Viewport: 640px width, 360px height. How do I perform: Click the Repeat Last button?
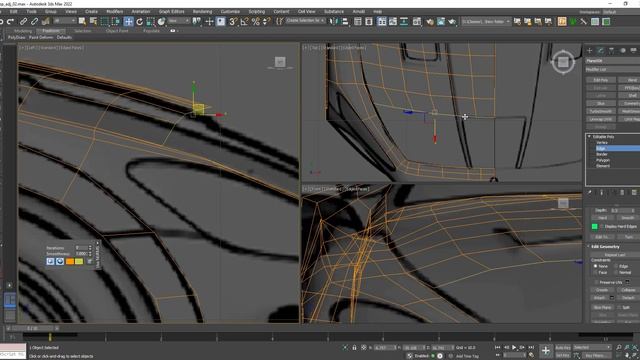[x=615, y=255]
